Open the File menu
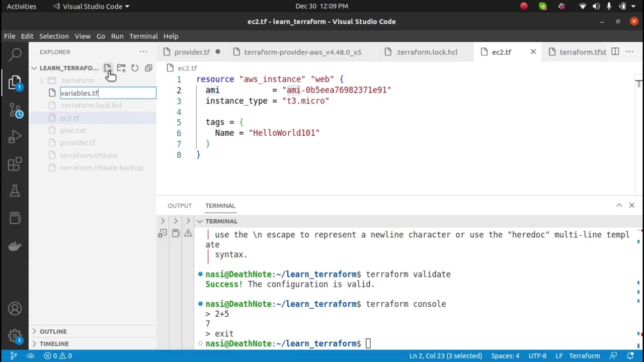The image size is (644, 362). (x=10, y=36)
